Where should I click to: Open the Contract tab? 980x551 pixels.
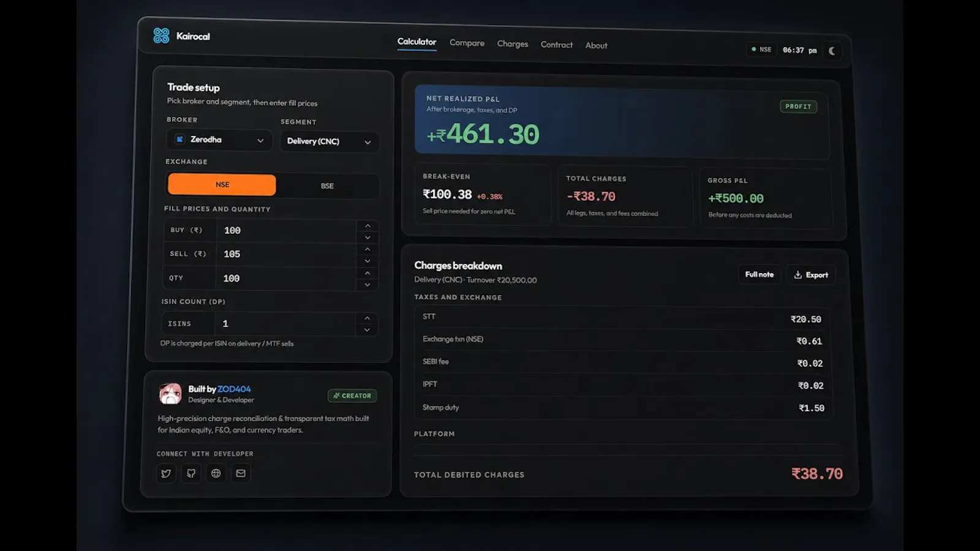[x=557, y=45]
